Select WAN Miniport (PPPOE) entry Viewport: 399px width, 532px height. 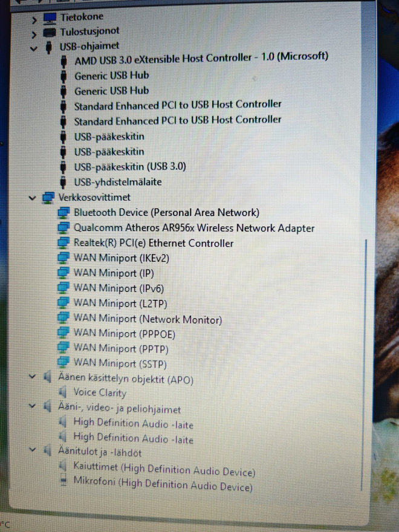(x=125, y=334)
